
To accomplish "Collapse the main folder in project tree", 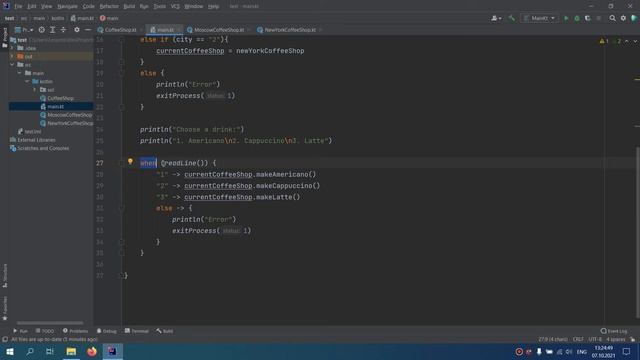I will point(20,73).
